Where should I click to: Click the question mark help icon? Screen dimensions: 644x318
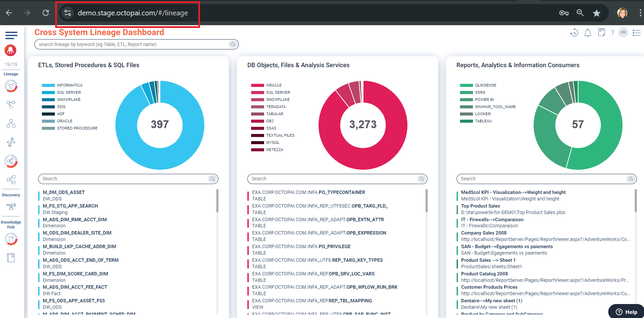click(612, 33)
